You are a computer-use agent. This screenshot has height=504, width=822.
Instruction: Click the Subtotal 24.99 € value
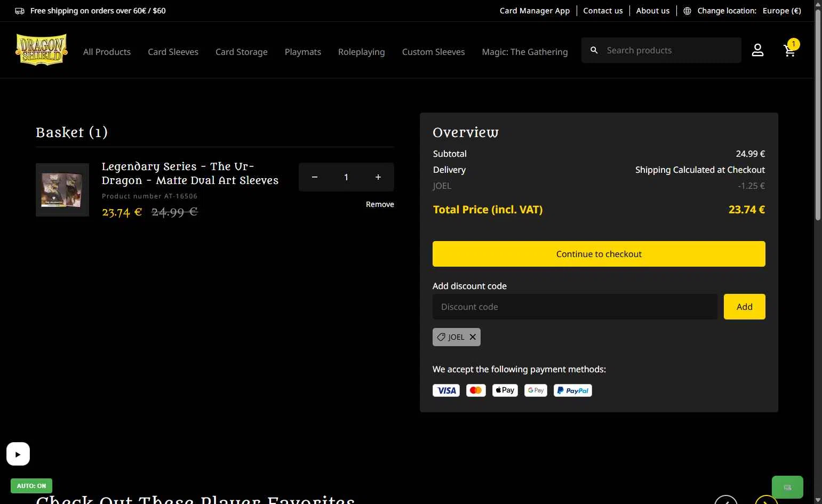[751, 154]
